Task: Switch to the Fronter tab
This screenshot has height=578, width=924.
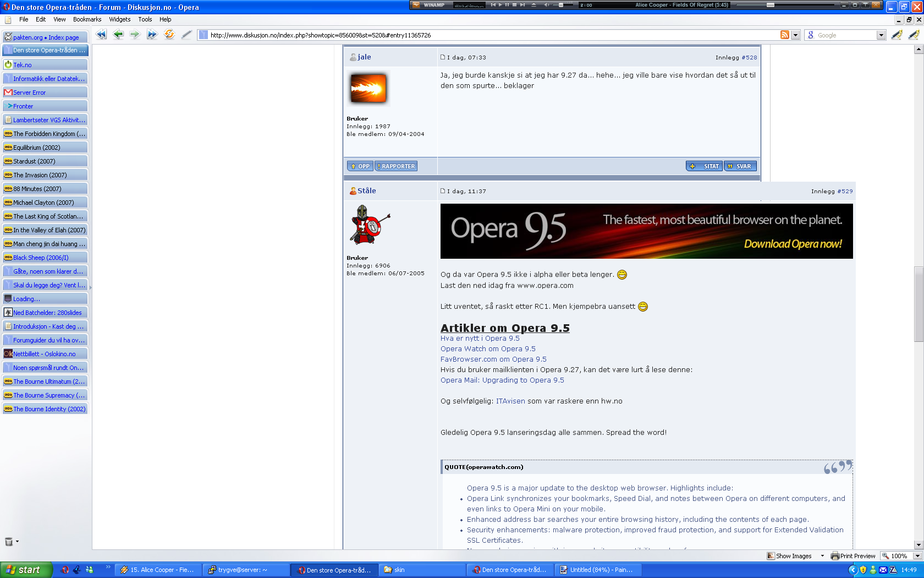Action: click(45, 106)
